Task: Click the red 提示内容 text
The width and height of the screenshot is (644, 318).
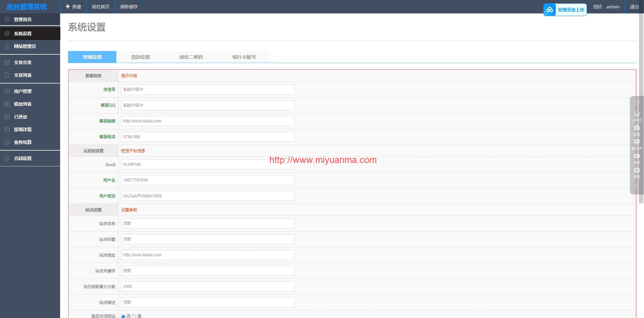Action: (129, 76)
